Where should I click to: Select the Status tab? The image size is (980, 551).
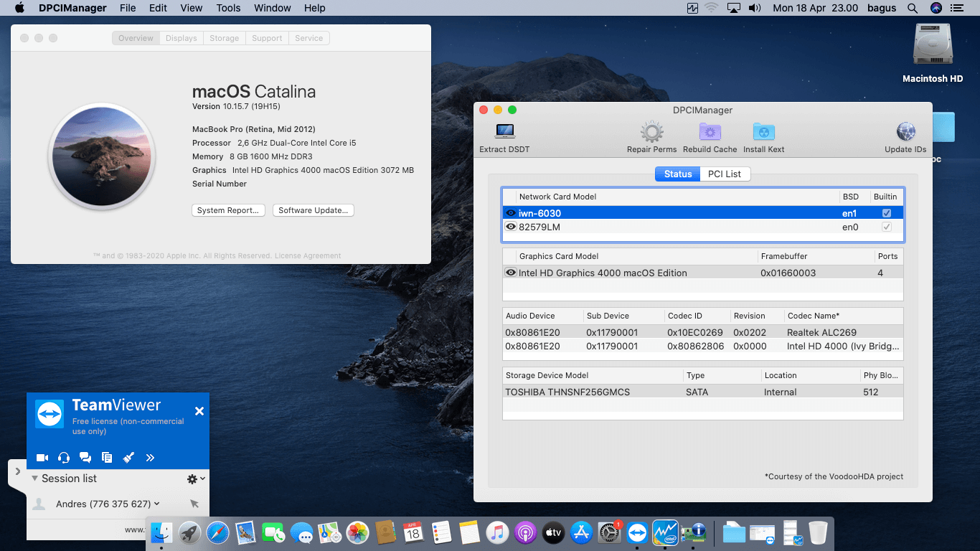678,174
